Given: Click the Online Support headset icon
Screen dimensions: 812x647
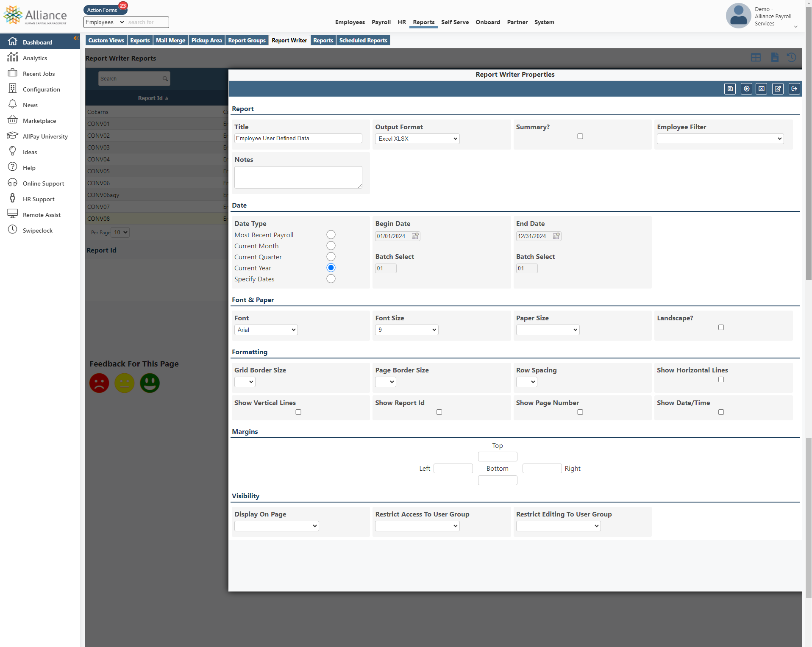Looking at the screenshot, I should tap(13, 183).
